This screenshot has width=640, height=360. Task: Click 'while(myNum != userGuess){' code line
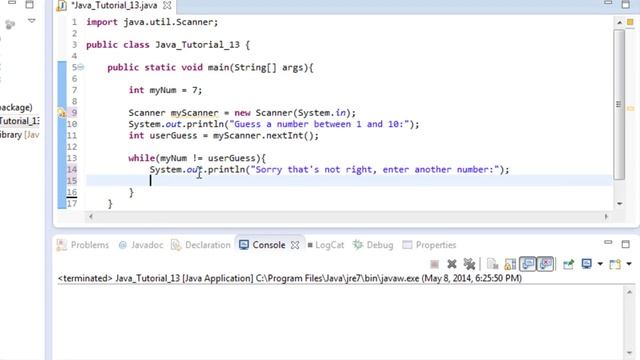coord(197,158)
